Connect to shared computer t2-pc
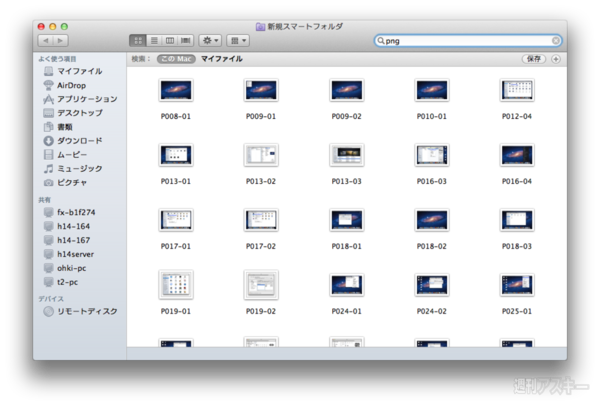 [61, 282]
